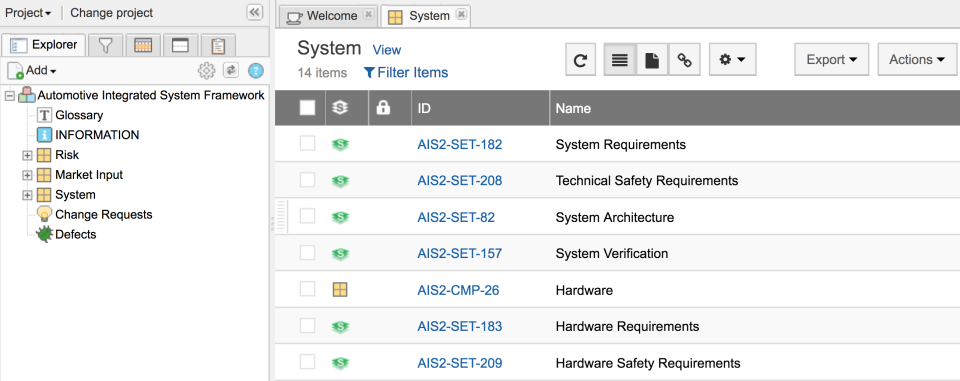Click the Filter Items link
The height and width of the screenshot is (381, 960).
click(406, 73)
